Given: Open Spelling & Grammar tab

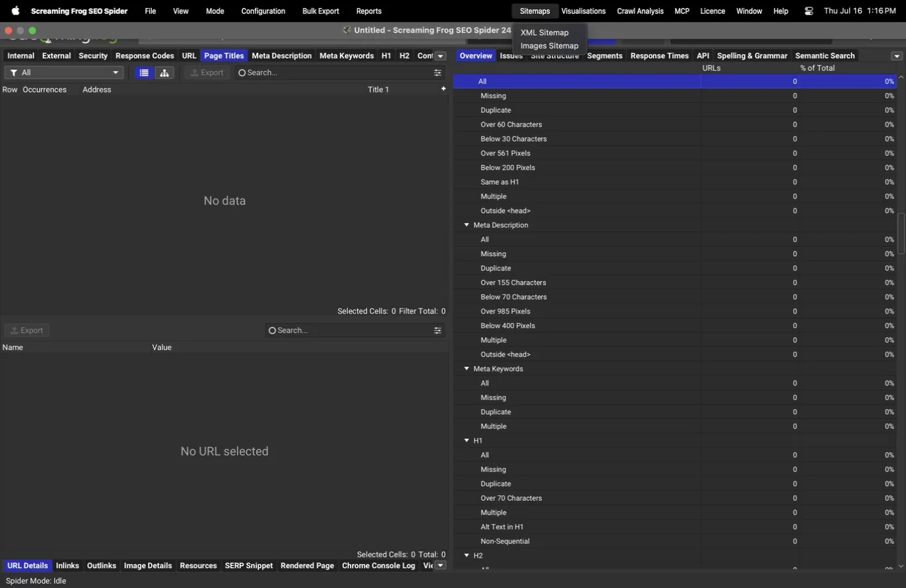Looking at the screenshot, I should tap(752, 56).
